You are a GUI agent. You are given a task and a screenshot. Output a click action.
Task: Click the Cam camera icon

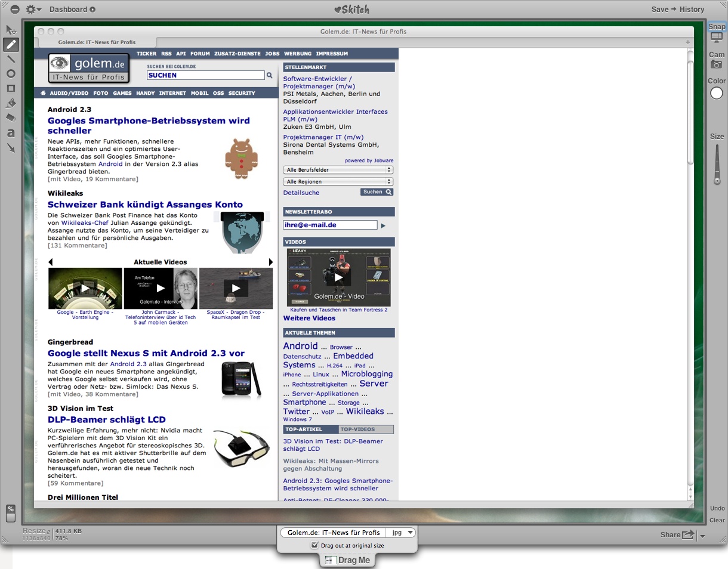click(x=717, y=64)
